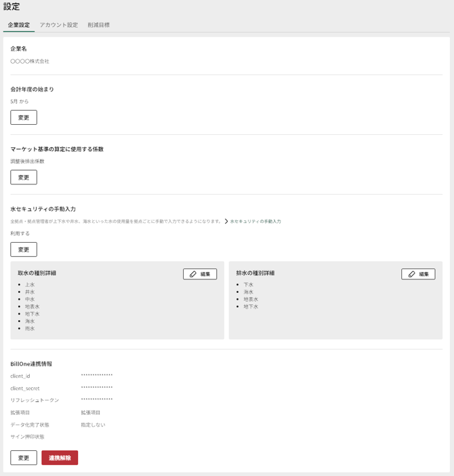
Task: Click 指定しない value for データ化完了状態
Action: pos(94,424)
